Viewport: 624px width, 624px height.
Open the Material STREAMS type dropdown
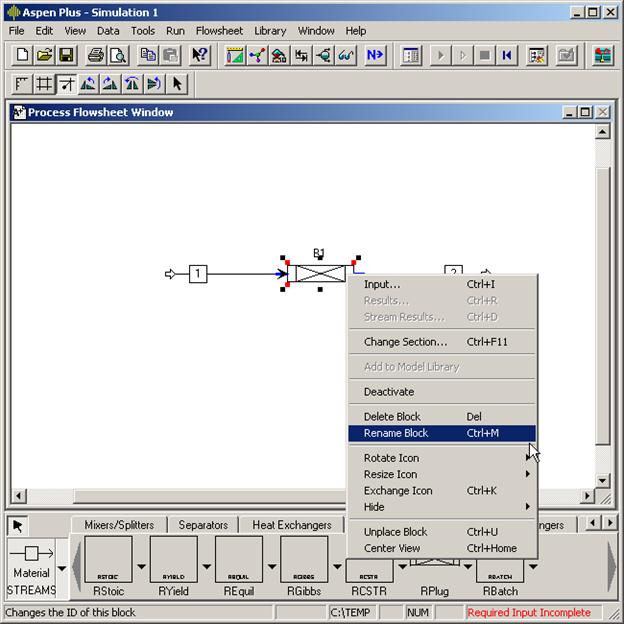(x=62, y=567)
